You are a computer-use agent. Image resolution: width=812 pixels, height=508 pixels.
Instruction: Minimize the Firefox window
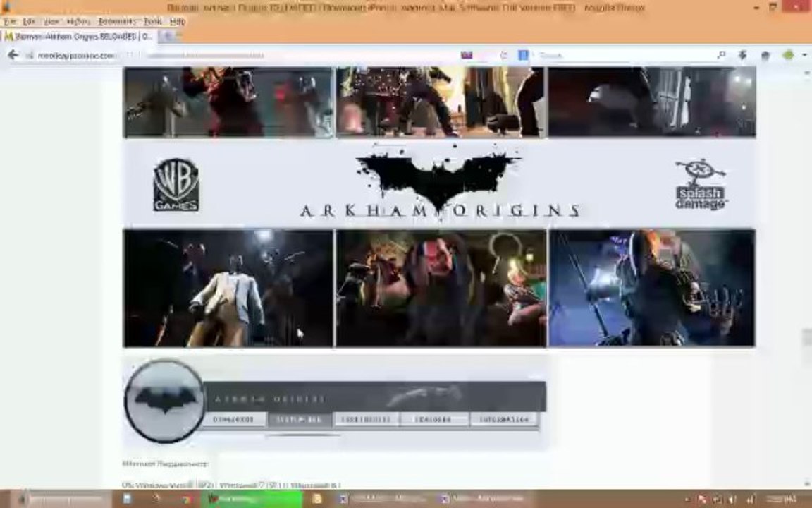(756, 7)
